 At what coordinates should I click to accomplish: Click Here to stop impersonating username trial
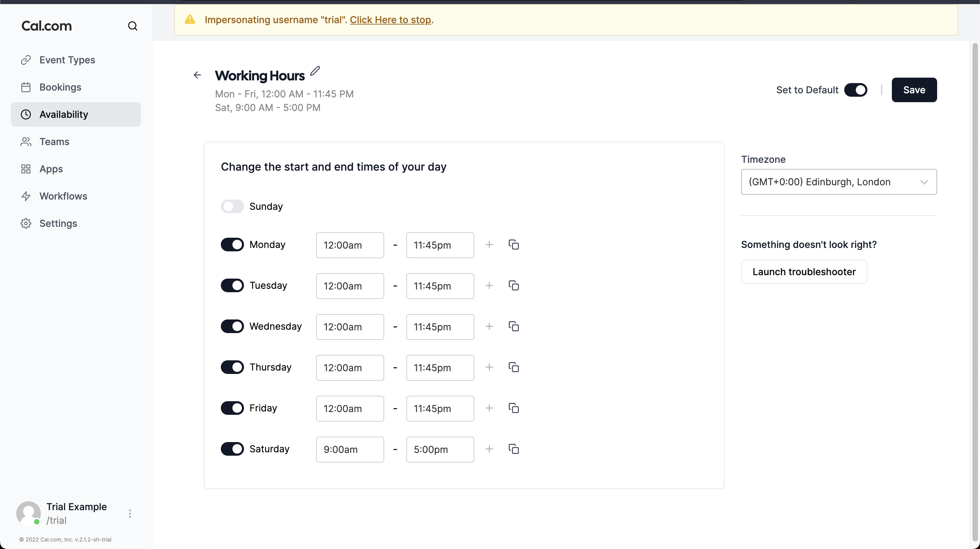(390, 19)
